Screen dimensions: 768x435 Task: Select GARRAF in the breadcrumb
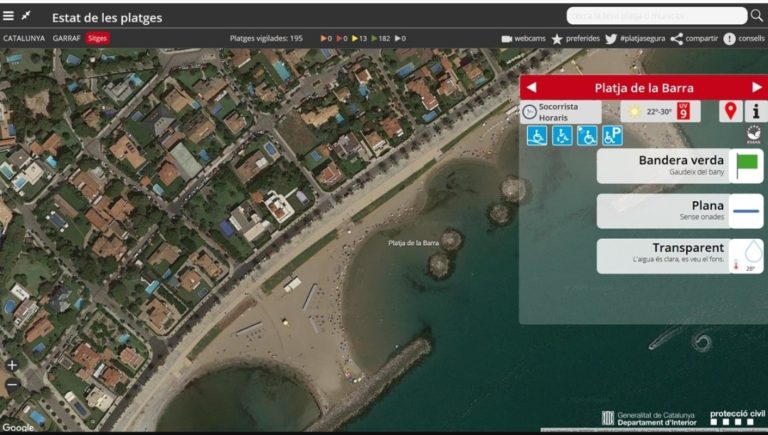click(x=67, y=38)
